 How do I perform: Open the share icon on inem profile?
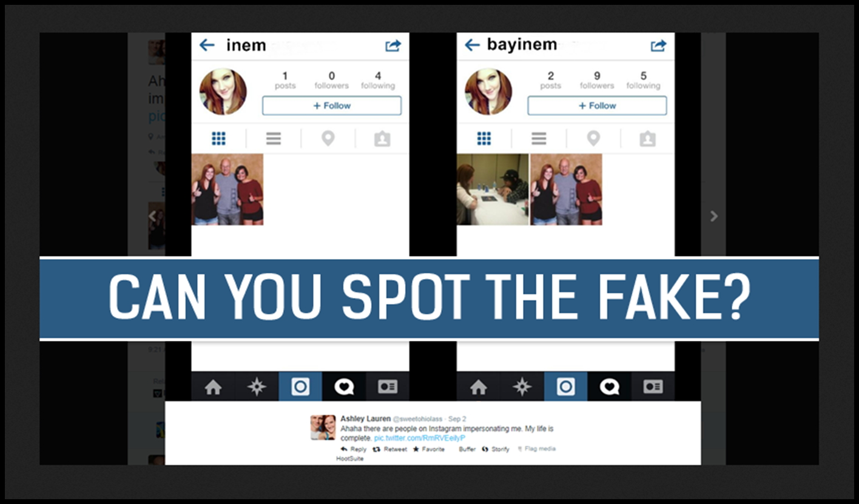pos(393,45)
